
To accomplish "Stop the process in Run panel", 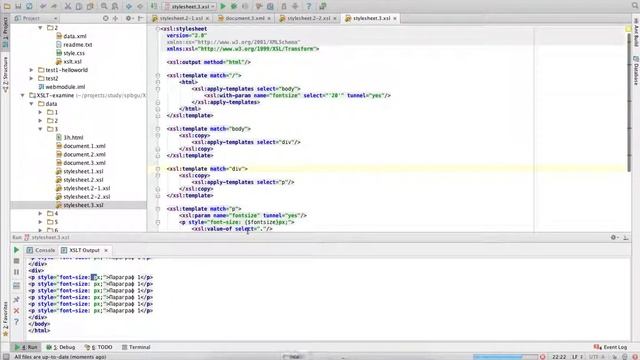I will click(x=16, y=261).
